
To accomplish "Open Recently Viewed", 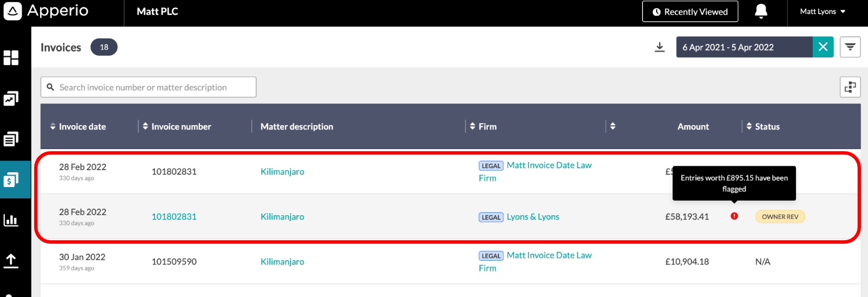I will (x=690, y=11).
